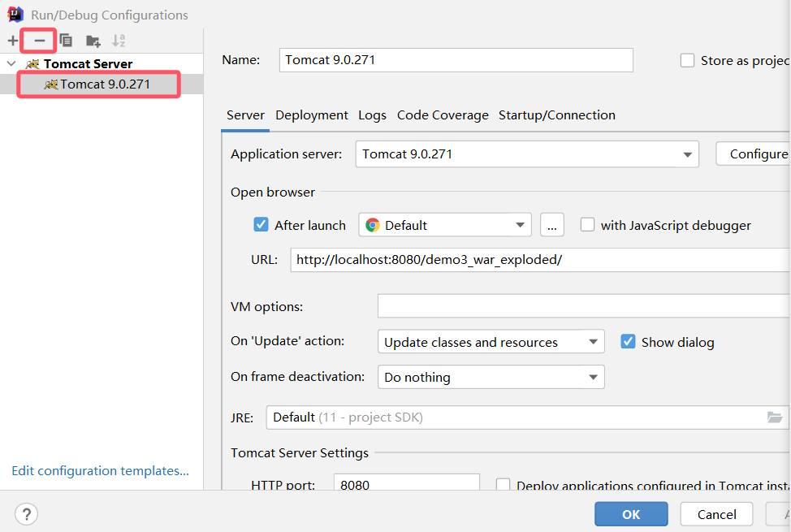Open On 'Update' action dropdown
The image size is (791, 532).
491,342
